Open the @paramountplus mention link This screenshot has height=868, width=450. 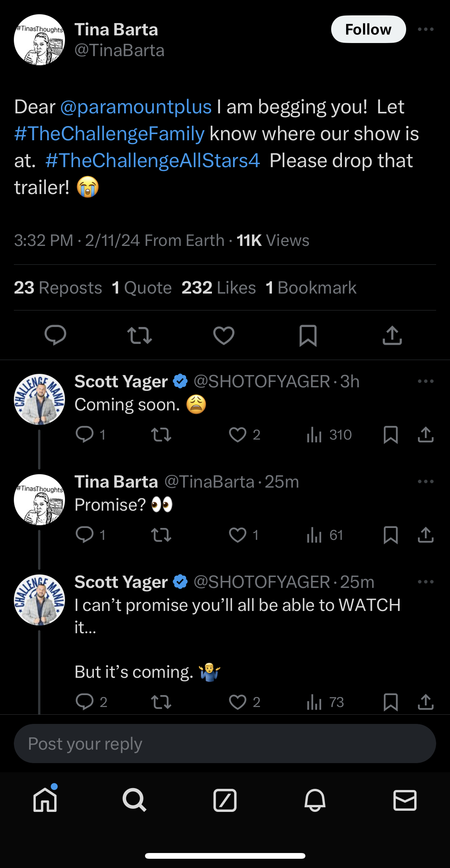[136, 107]
